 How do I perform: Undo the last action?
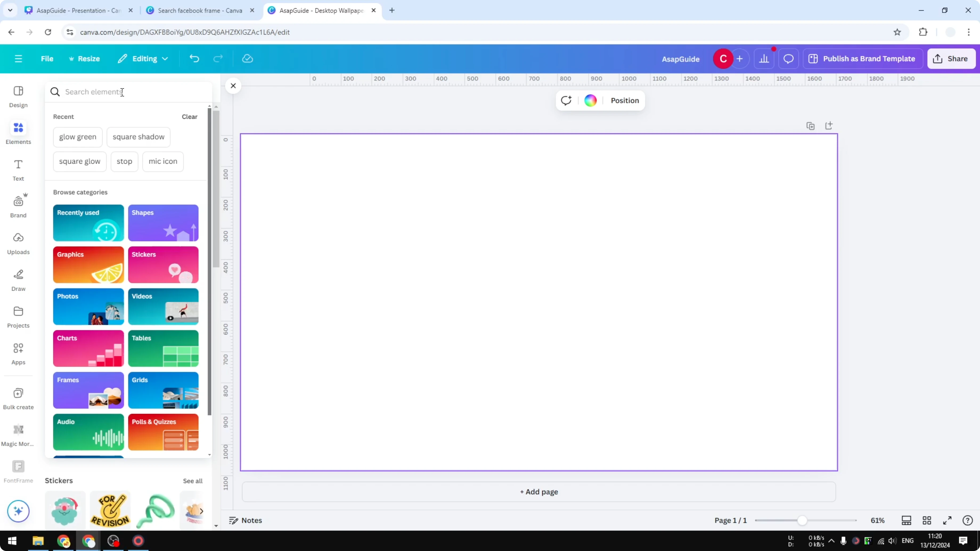(x=194, y=58)
